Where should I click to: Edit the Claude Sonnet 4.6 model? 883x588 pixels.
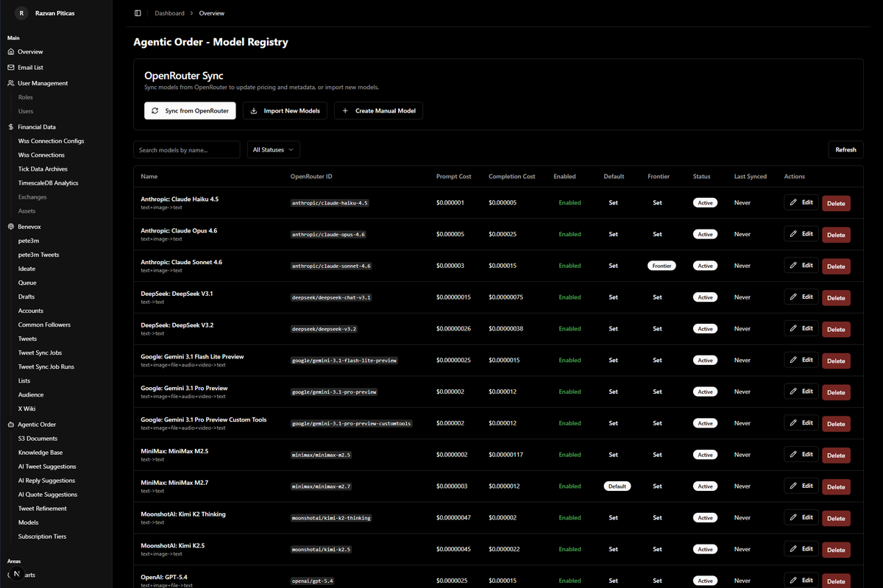[801, 266]
